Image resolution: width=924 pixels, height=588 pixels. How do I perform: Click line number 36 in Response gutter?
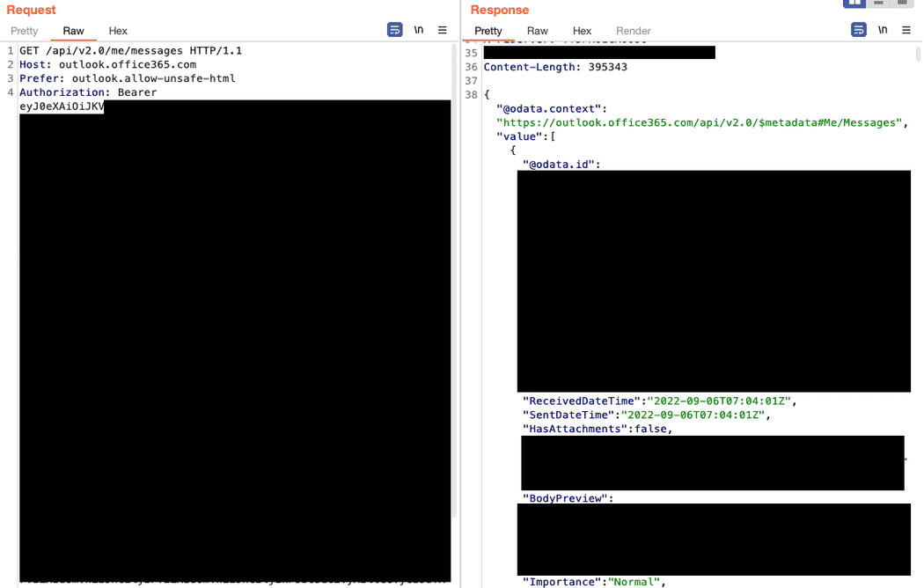[471, 67]
